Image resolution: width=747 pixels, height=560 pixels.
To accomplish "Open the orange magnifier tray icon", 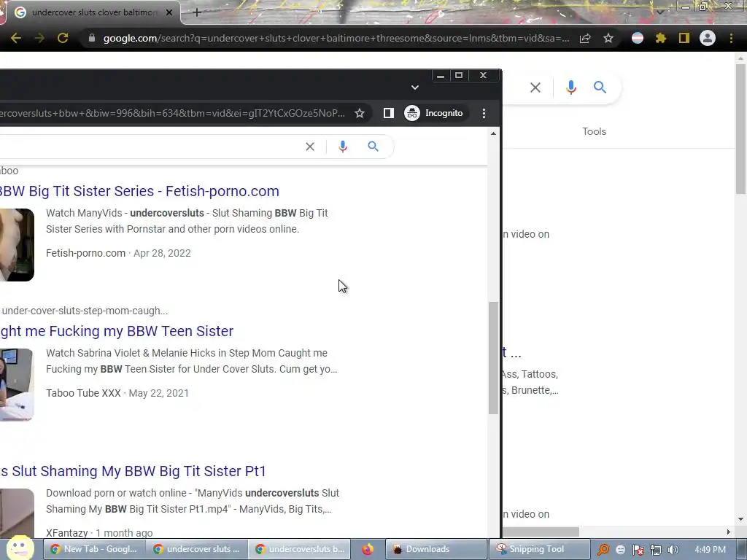I will [603, 550].
